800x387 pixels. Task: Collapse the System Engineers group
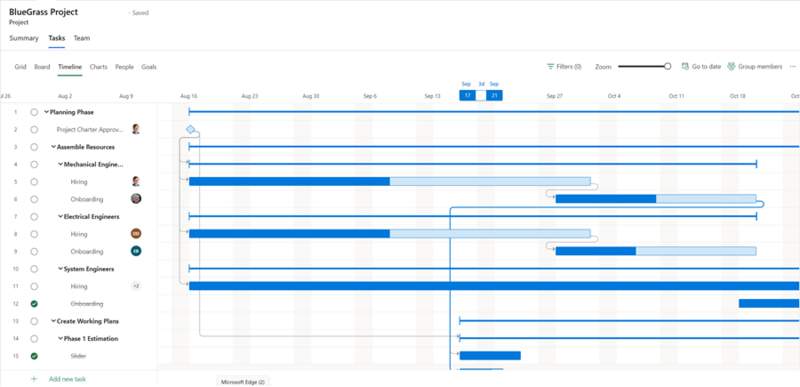click(x=61, y=269)
